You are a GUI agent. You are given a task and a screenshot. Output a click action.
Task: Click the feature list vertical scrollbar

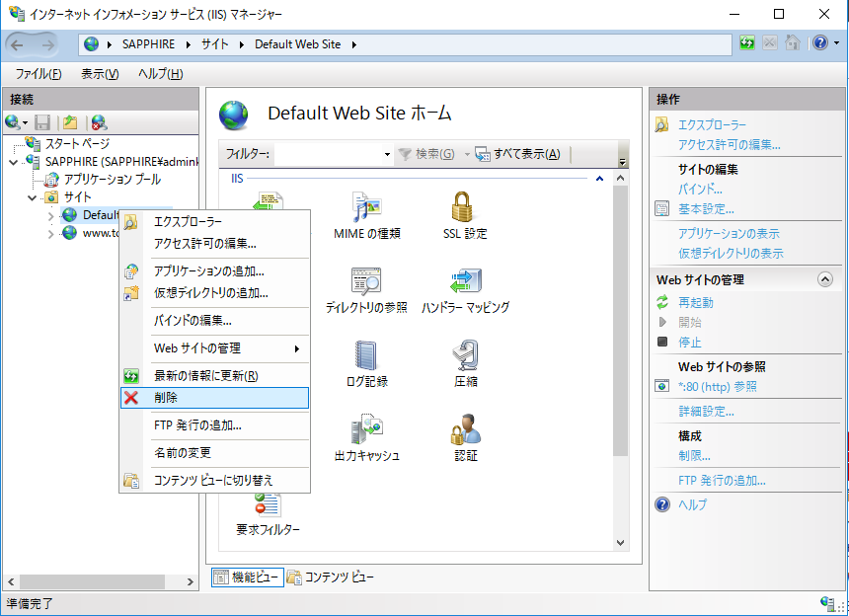point(621,321)
